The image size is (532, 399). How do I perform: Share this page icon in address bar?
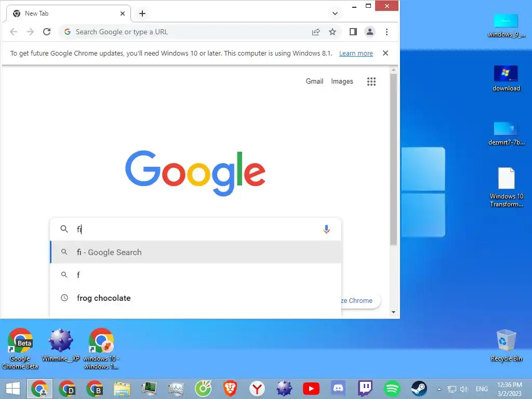(x=316, y=32)
